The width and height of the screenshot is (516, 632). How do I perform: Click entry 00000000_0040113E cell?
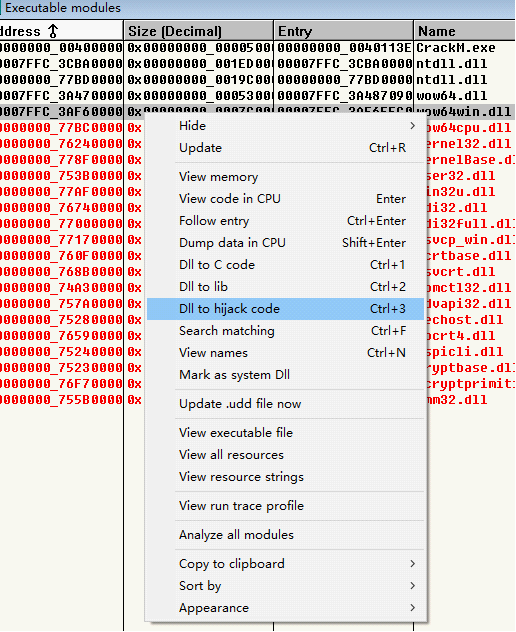pos(344,48)
